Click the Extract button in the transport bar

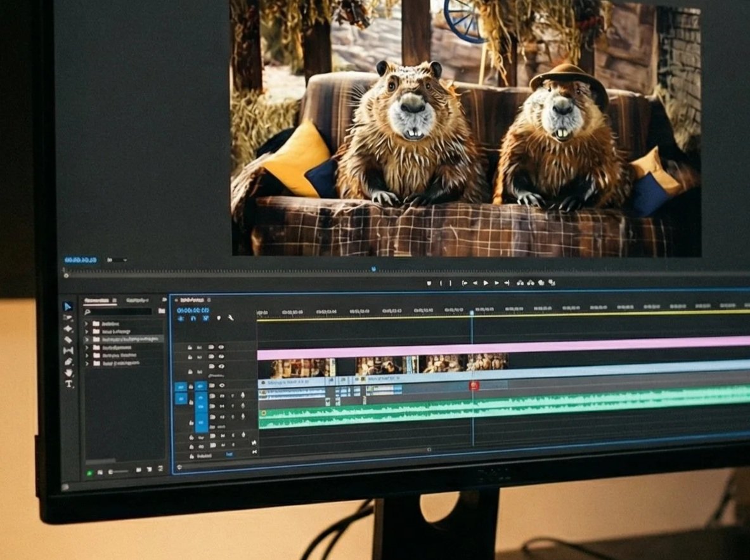[x=531, y=283]
